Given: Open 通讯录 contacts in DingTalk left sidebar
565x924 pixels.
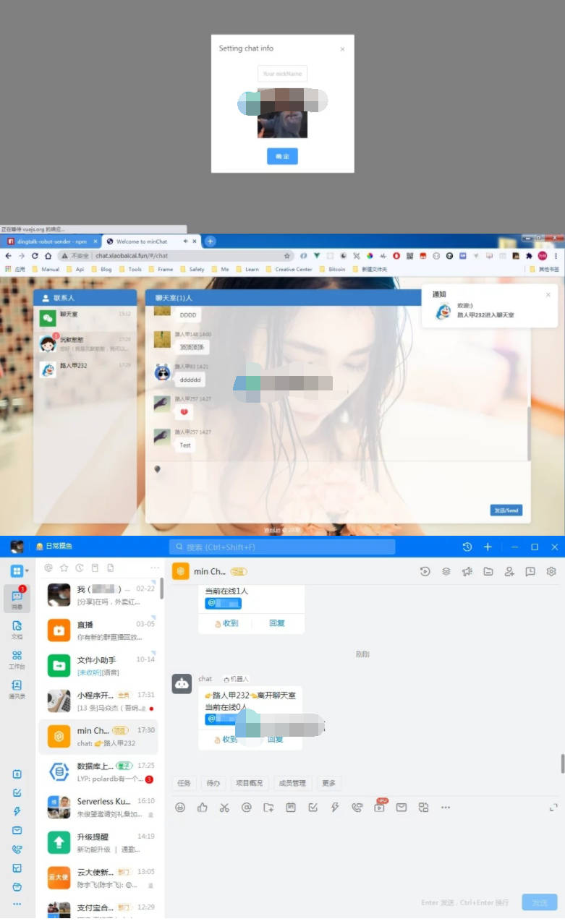Looking at the screenshot, I should (x=17, y=689).
